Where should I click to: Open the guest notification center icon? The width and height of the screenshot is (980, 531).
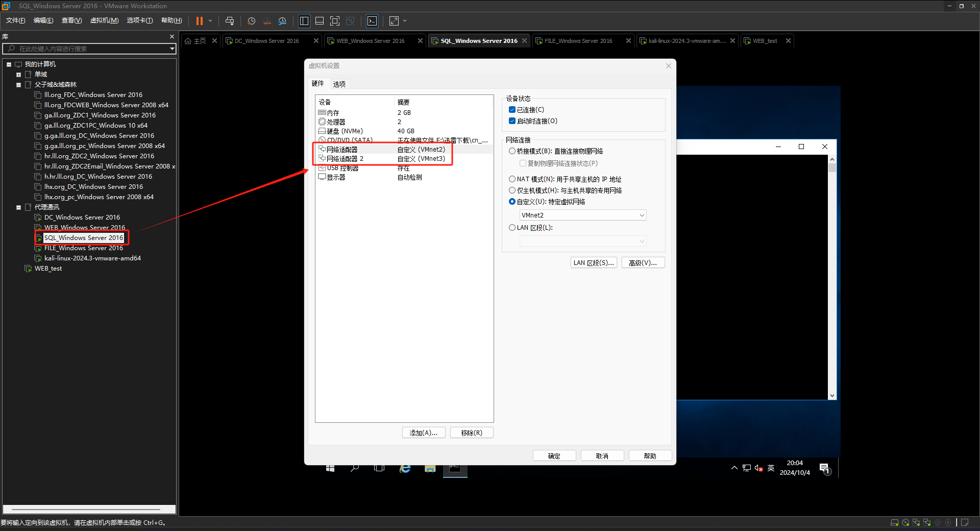click(824, 468)
